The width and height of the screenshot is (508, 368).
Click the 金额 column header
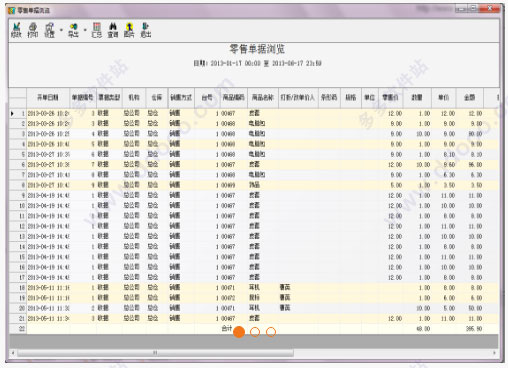click(470, 97)
